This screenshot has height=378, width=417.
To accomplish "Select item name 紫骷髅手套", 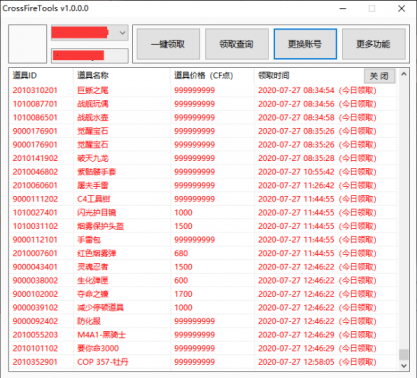I will (x=97, y=172).
